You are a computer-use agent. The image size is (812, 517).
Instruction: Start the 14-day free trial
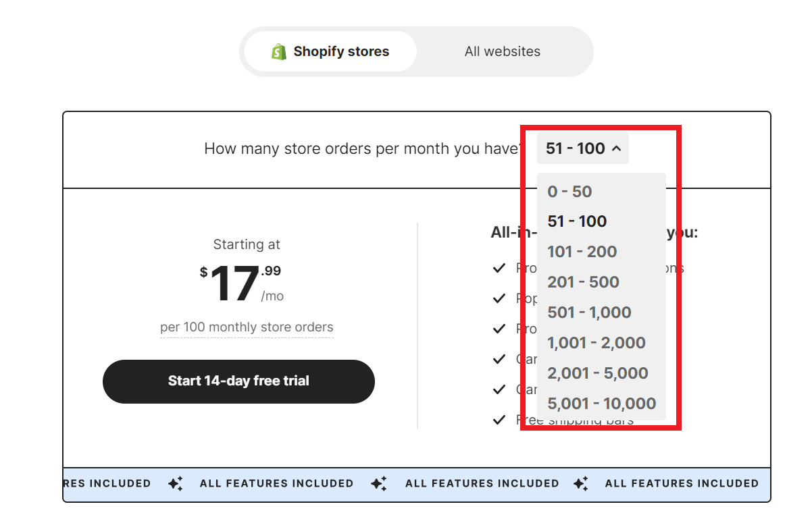238,381
